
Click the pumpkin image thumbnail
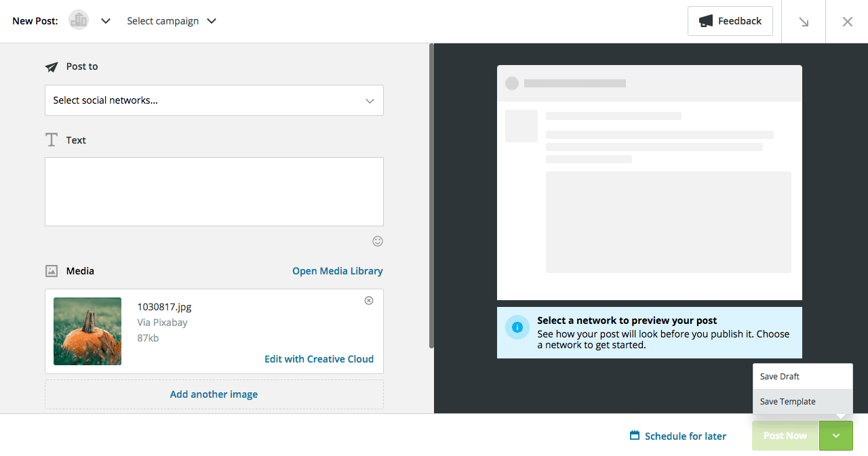point(87,331)
